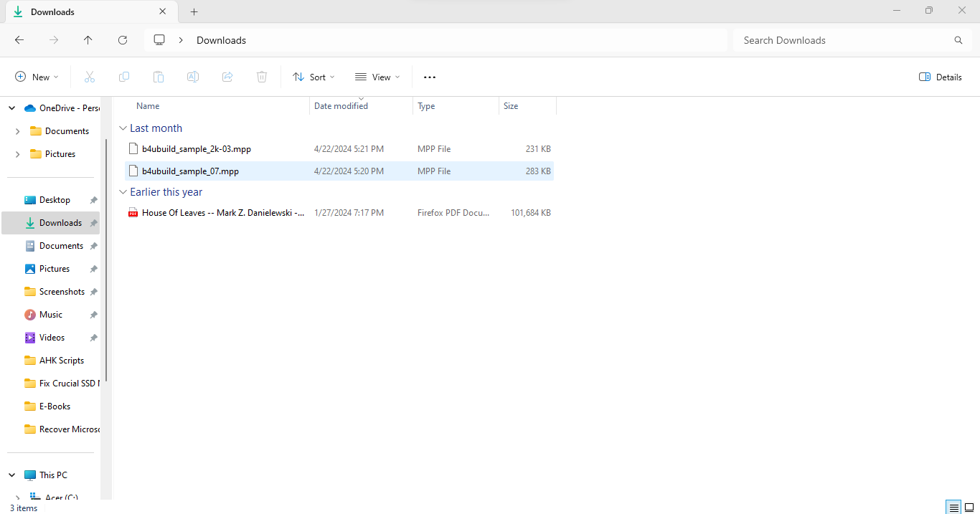Click the navigation pane scrollbar
This screenshot has width=980, height=514.
(x=106, y=260)
